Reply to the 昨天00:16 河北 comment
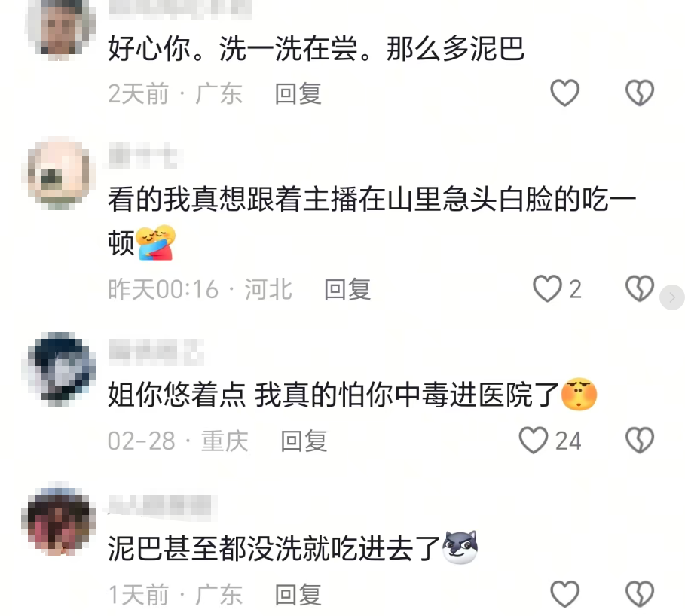The image size is (685, 616). pyautogui.click(x=347, y=289)
